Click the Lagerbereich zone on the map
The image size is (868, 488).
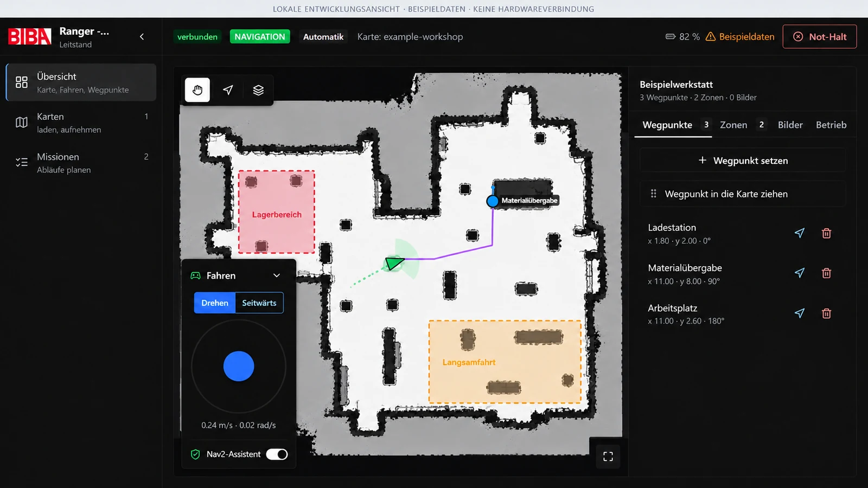tap(277, 212)
